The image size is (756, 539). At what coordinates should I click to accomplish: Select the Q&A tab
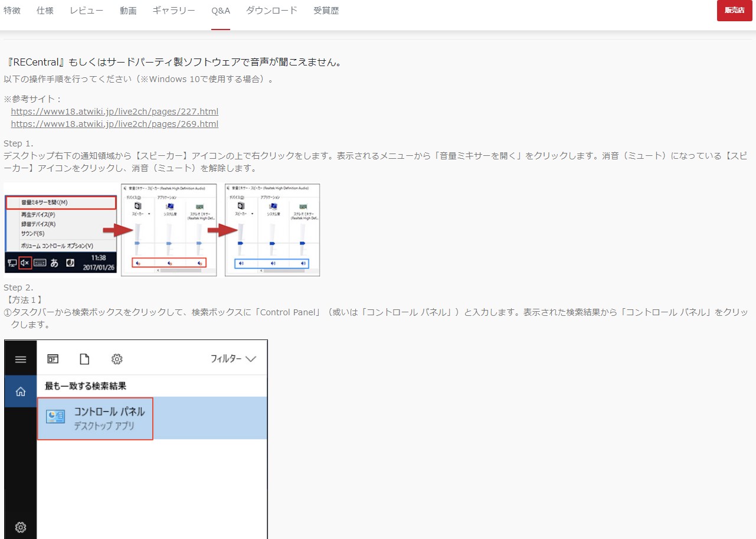coord(221,11)
